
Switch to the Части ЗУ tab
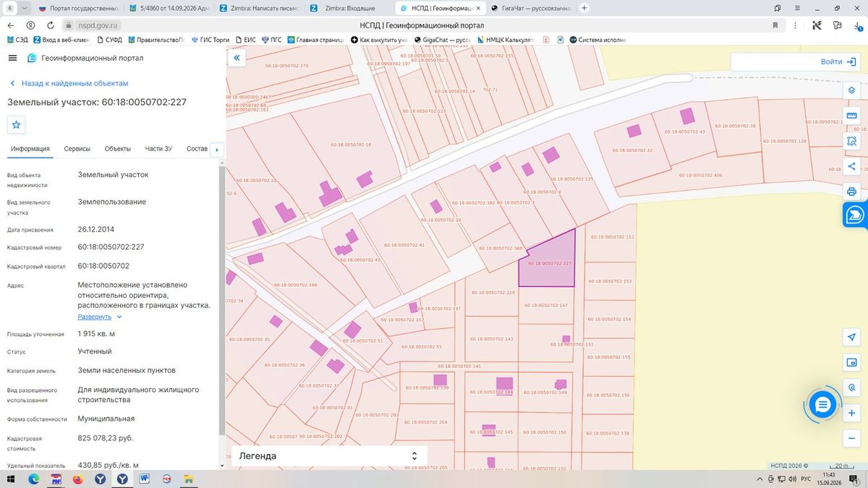pos(158,149)
